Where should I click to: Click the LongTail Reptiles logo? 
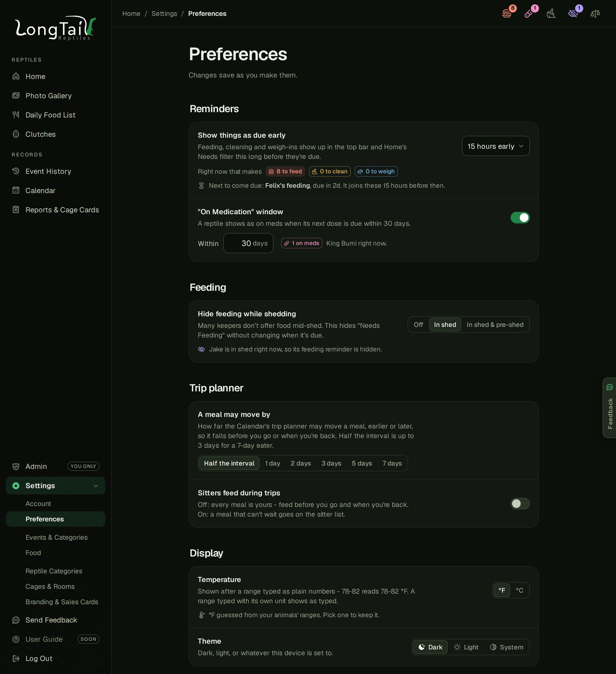[x=55, y=28]
